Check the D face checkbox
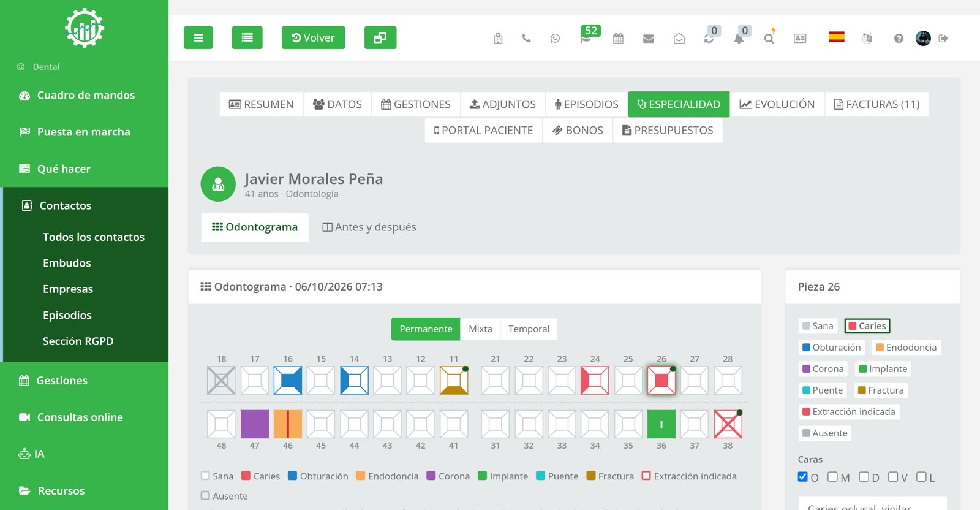The width and height of the screenshot is (980, 510). tap(864, 477)
